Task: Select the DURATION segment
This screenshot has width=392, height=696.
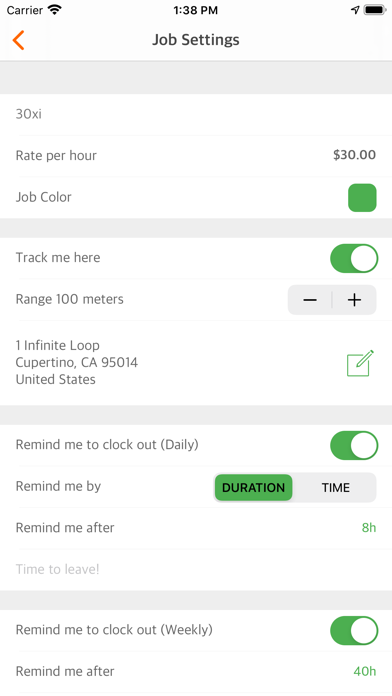Action: pyautogui.click(x=253, y=487)
